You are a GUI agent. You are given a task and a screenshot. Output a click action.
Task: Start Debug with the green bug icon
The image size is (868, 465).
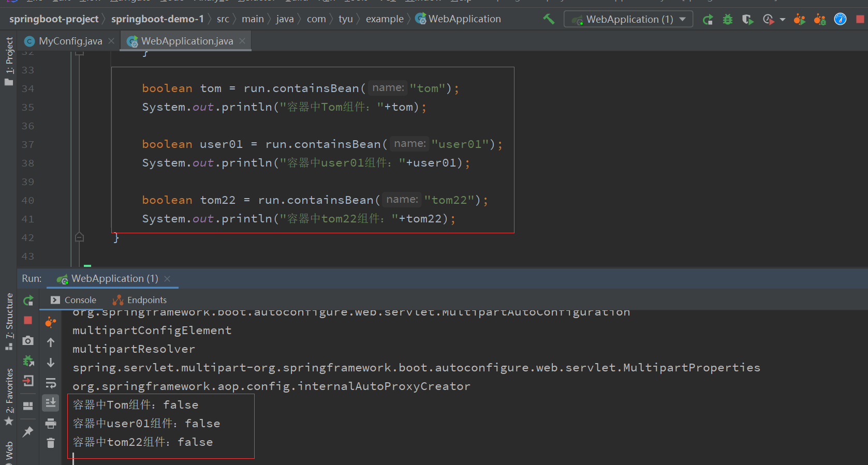click(x=728, y=20)
